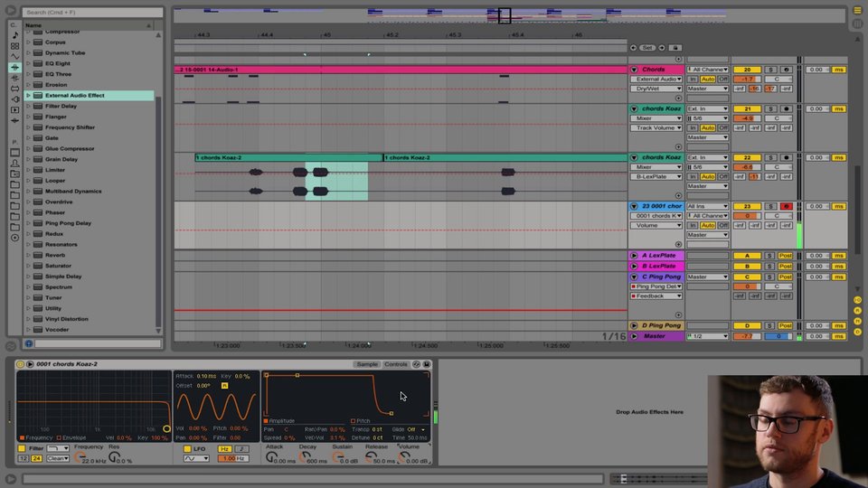This screenshot has width=868, height=488.
Task: Open the Instruments category icon
Action: click(x=15, y=56)
